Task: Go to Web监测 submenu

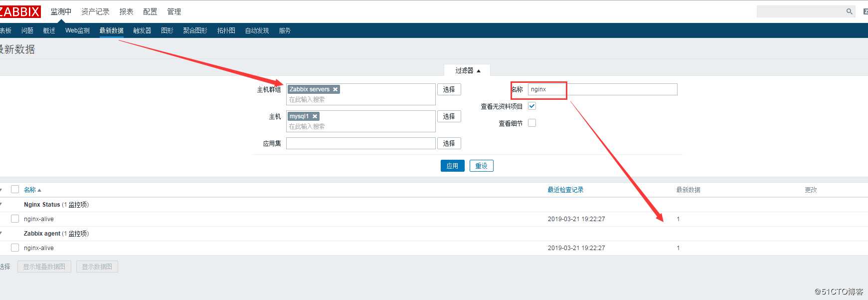Action: click(77, 30)
